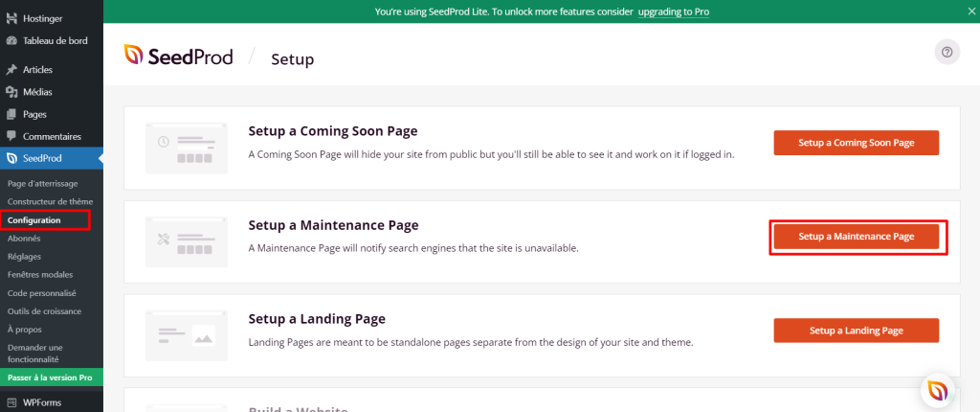Select the Configuration submenu item
The height and width of the screenshot is (412, 980).
coord(33,220)
